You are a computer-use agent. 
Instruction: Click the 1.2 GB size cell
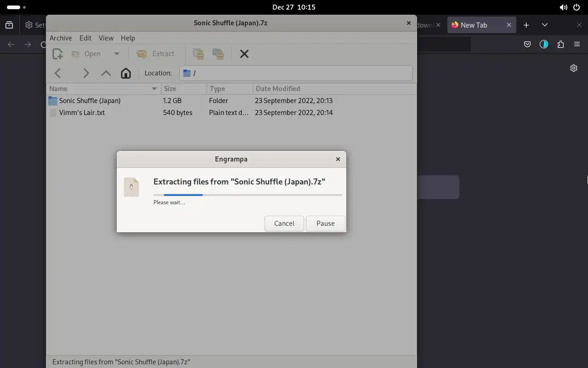point(172,100)
